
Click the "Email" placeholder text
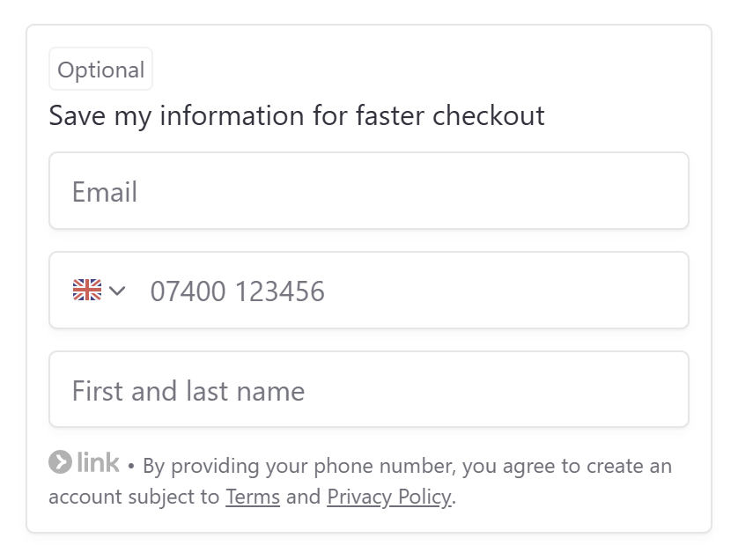(x=105, y=192)
